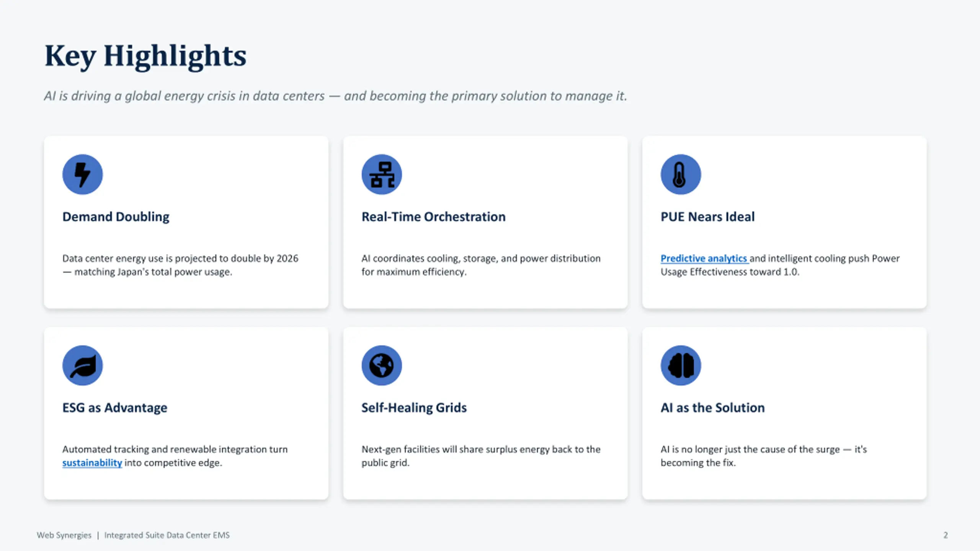Click the lightning bolt Demand Doubling icon
Image resolution: width=980 pixels, height=551 pixels.
83,174
